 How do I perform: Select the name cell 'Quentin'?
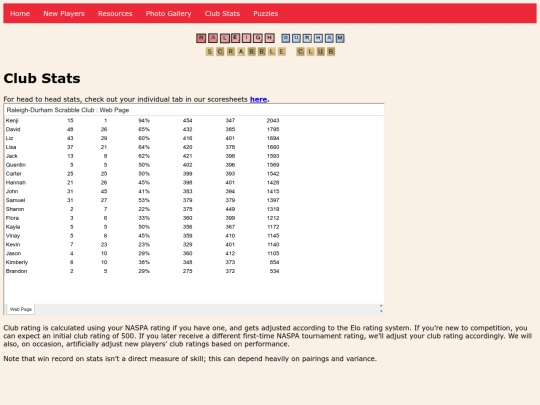point(16,165)
